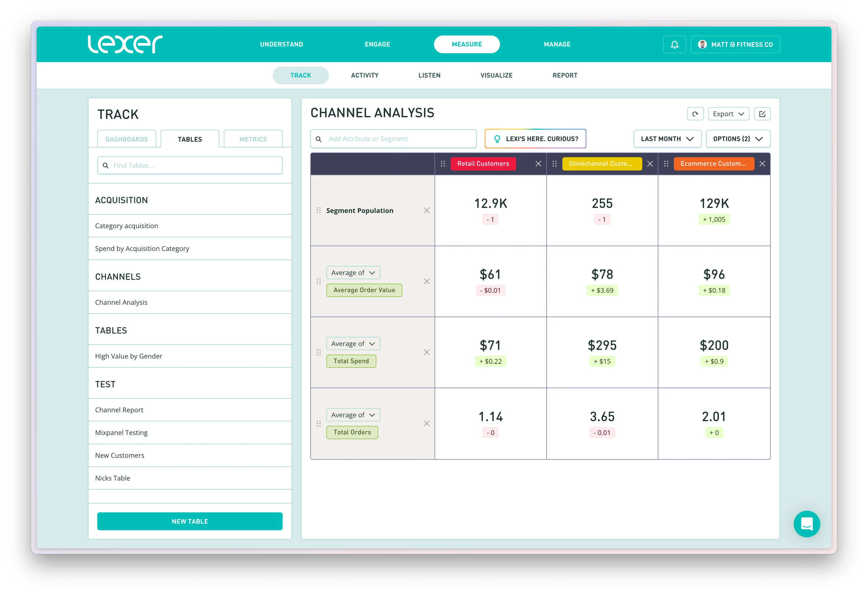Click the New Table button

tap(190, 521)
